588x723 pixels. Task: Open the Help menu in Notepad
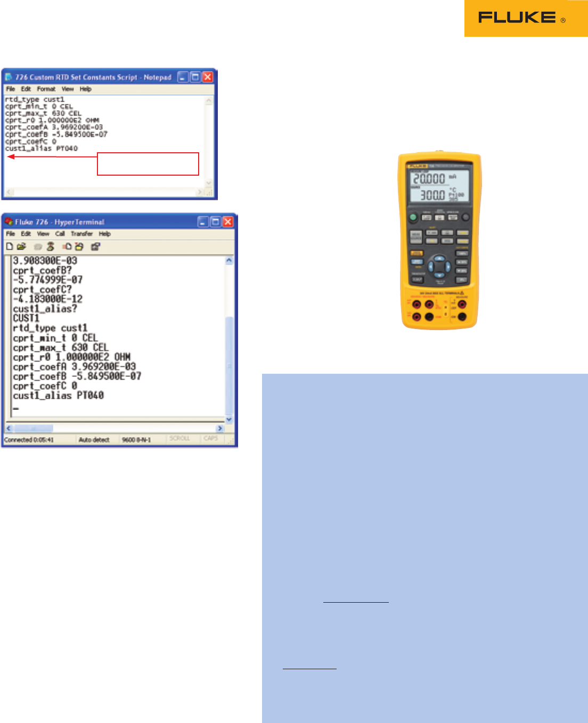86,89
